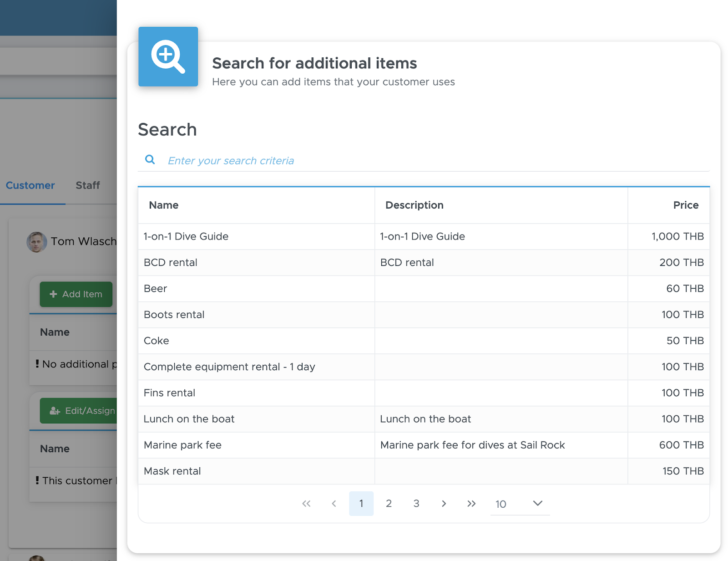The height and width of the screenshot is (561, 728).
Task: Select page 1 in paginator
Action: coord(361,504)
